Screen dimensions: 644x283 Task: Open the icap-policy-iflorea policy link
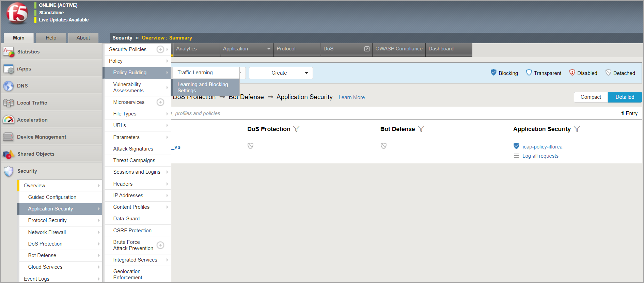(x=542, y=147)
